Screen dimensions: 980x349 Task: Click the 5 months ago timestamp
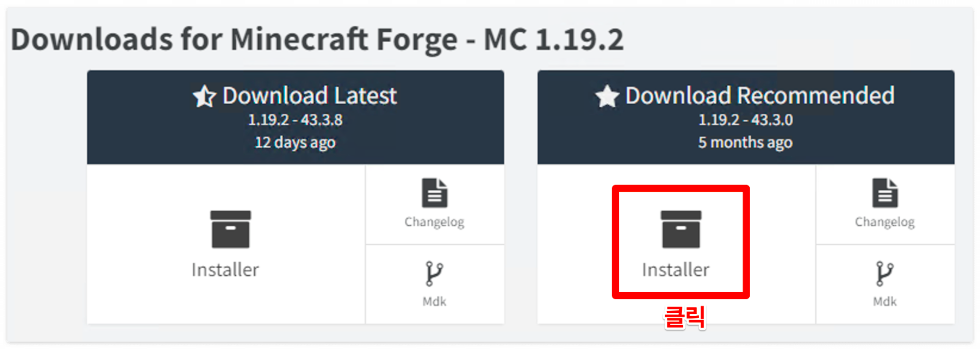(x=745, y=142)
